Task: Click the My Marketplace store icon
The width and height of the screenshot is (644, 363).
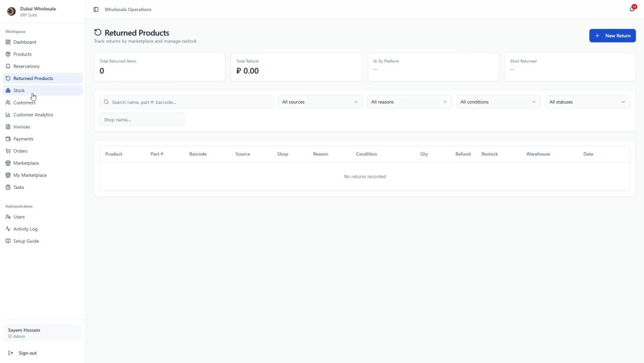Action: (8, 175)
